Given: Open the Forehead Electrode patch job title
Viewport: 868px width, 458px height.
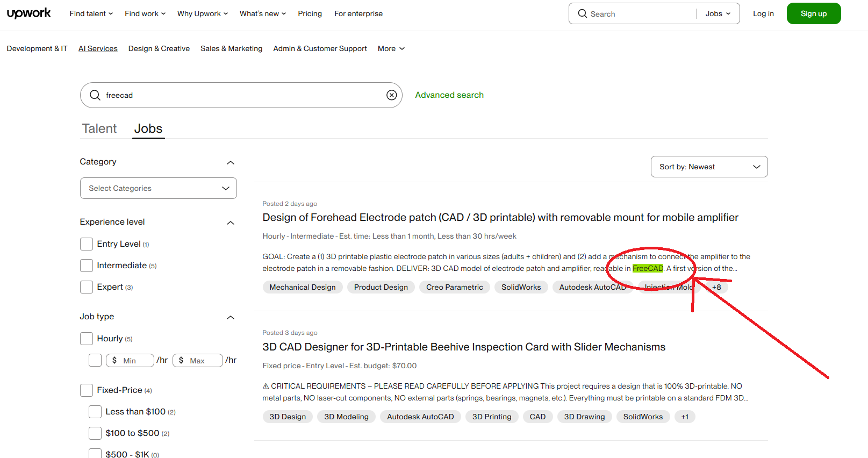Looking at the screenshot, I should pos(500,217).
